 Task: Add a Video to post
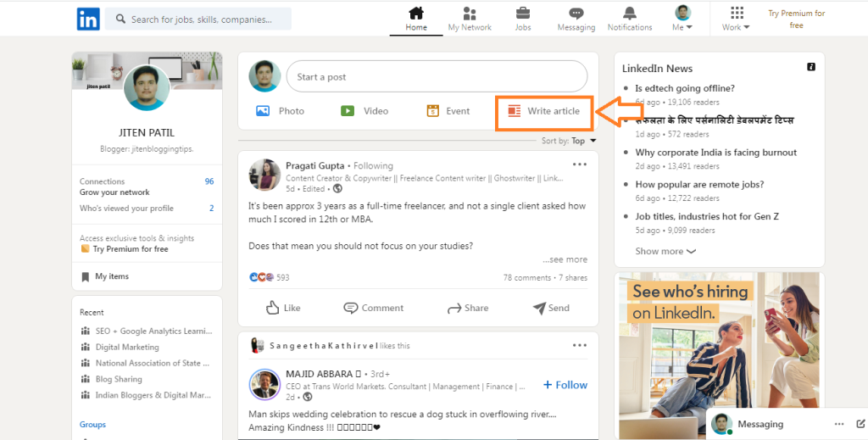364,111
